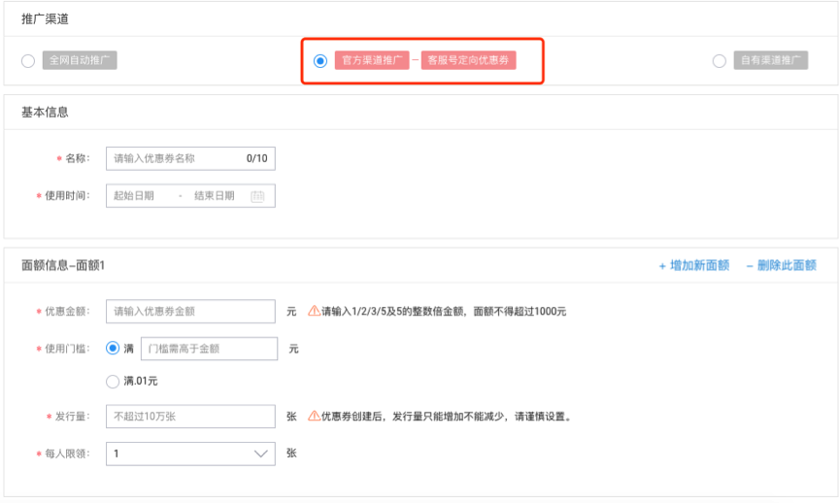Click the 删除此面额 link
The image size is (840, 504).
click(x=781, y=265)
